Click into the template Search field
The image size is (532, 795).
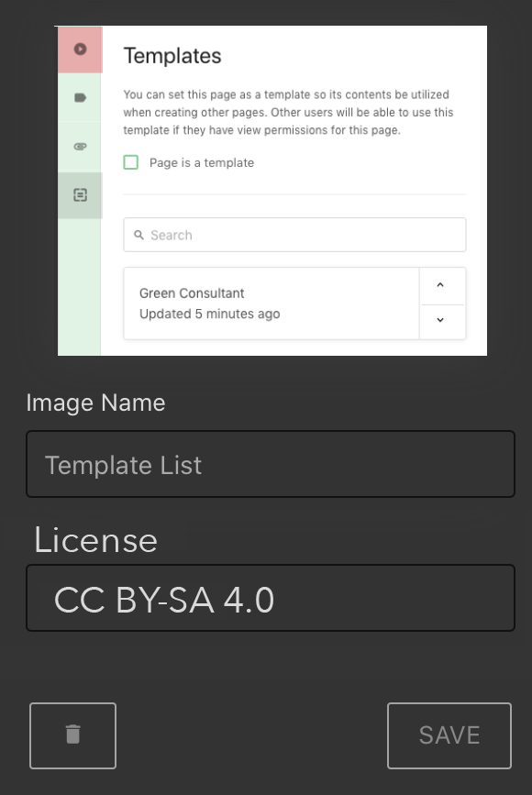tap(294, 235)
